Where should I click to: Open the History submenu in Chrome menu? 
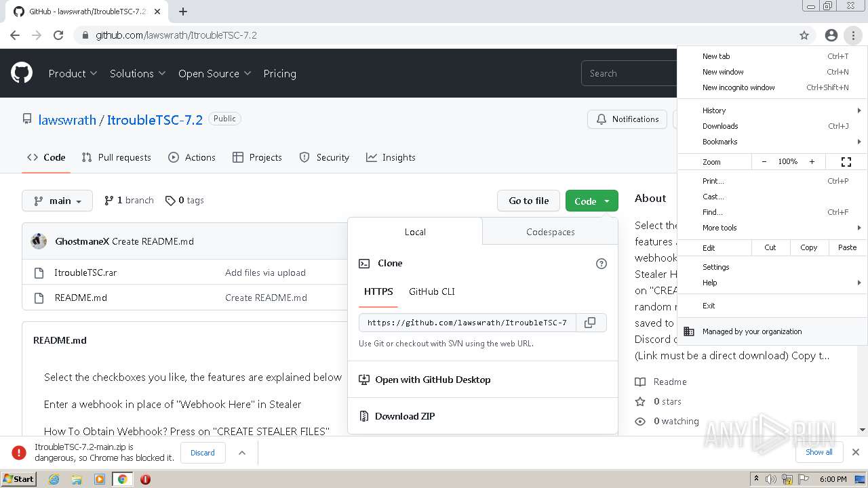point(772,110)
